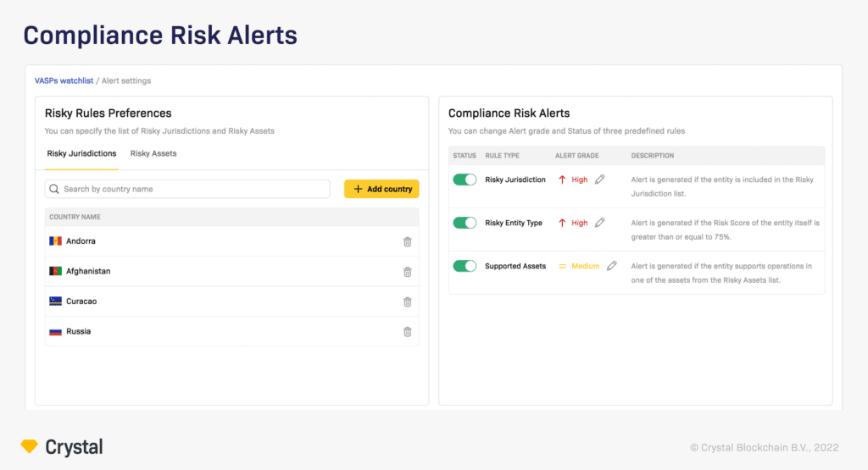
Task: Click the Supported Assets rule description text
Action: pyautogui.click(x=721, y=273)
